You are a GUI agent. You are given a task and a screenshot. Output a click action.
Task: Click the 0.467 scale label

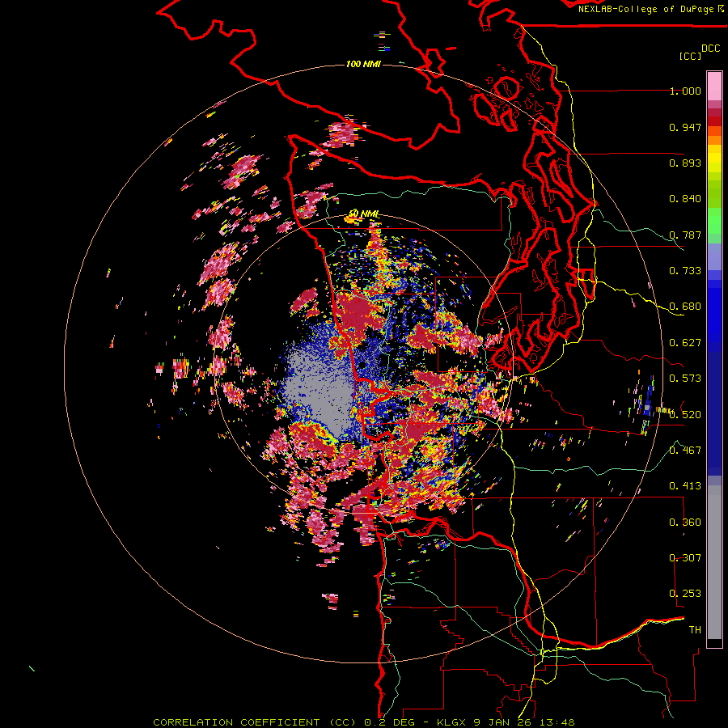[x=685, y=450]
